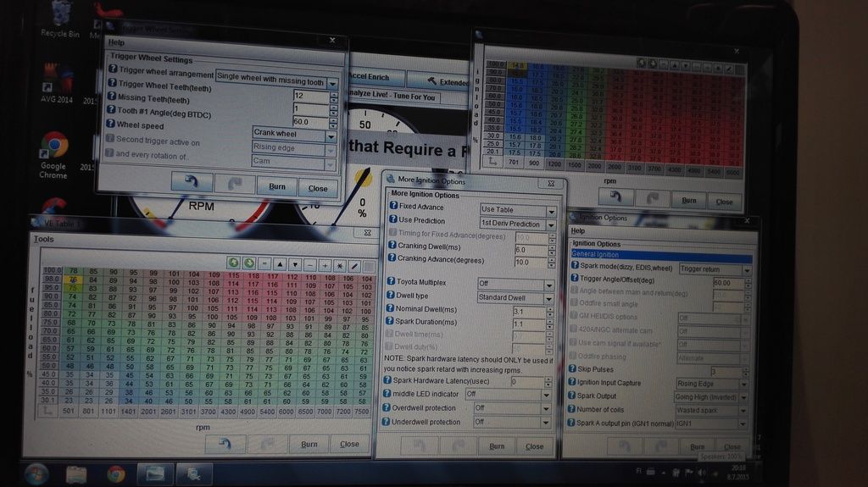
Task: Open help for Tooth #1 Angle
Action: tap(111, 109)
